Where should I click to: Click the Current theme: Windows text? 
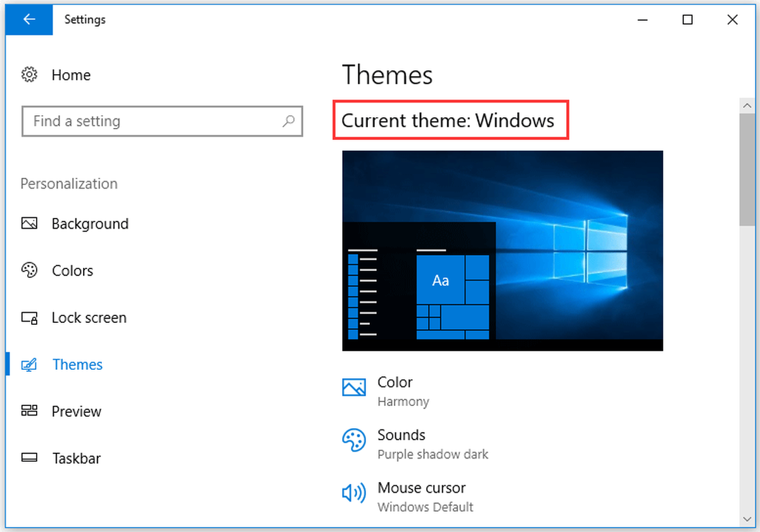tap(448, 120)
